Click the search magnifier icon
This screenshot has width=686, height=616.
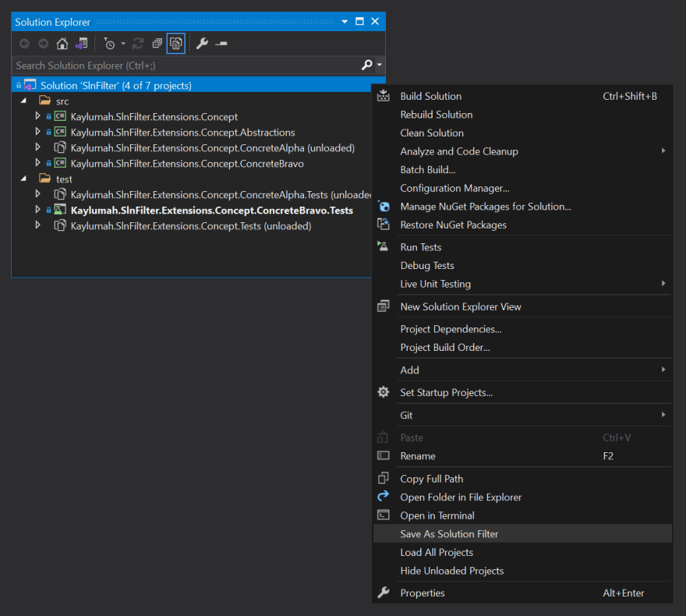(366, 65)
